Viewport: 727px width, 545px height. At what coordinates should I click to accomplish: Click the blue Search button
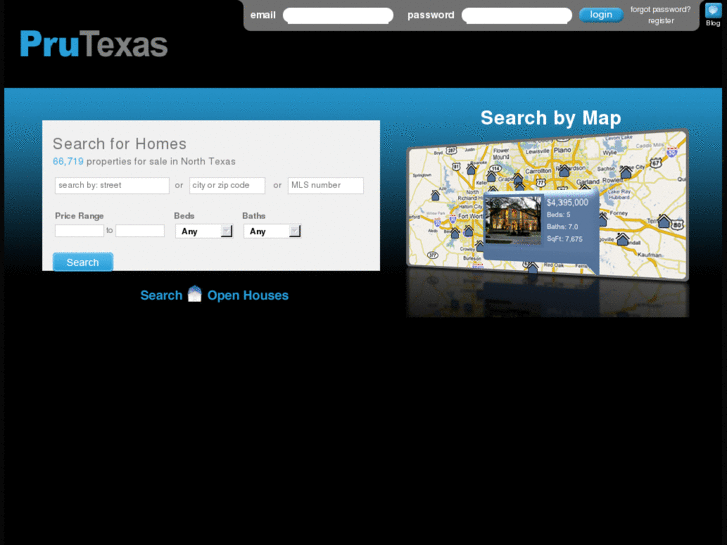point(83,262)
